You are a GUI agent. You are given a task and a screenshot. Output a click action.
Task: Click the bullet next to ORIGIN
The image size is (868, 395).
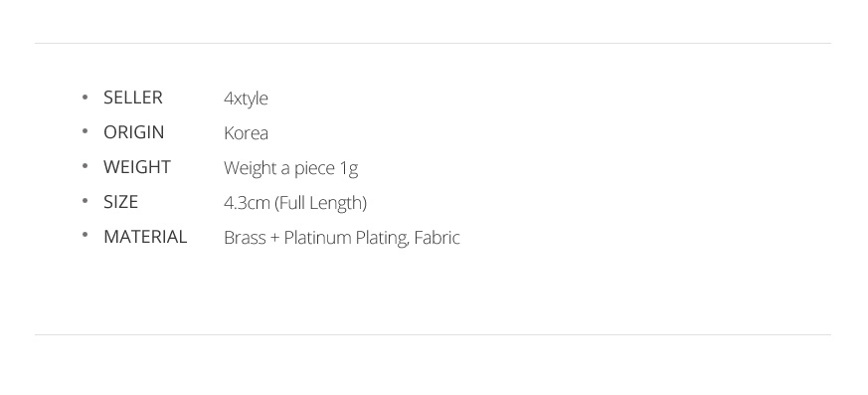point(85,131)
